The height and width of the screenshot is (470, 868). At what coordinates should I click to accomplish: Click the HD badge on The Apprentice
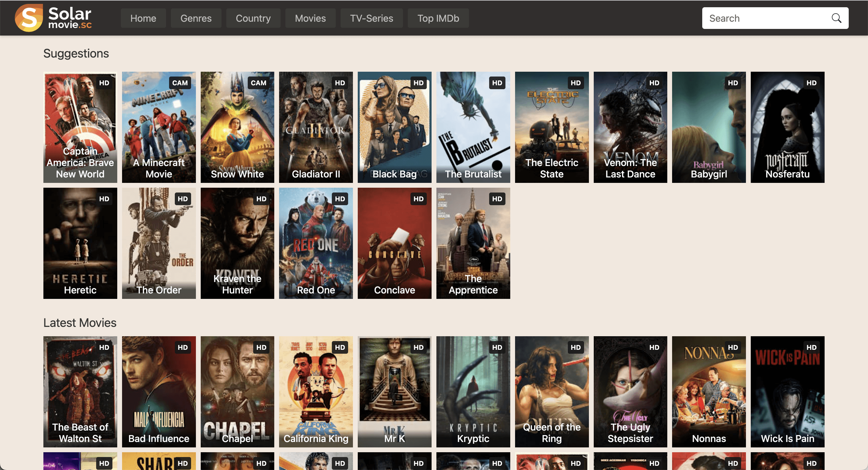497,199
